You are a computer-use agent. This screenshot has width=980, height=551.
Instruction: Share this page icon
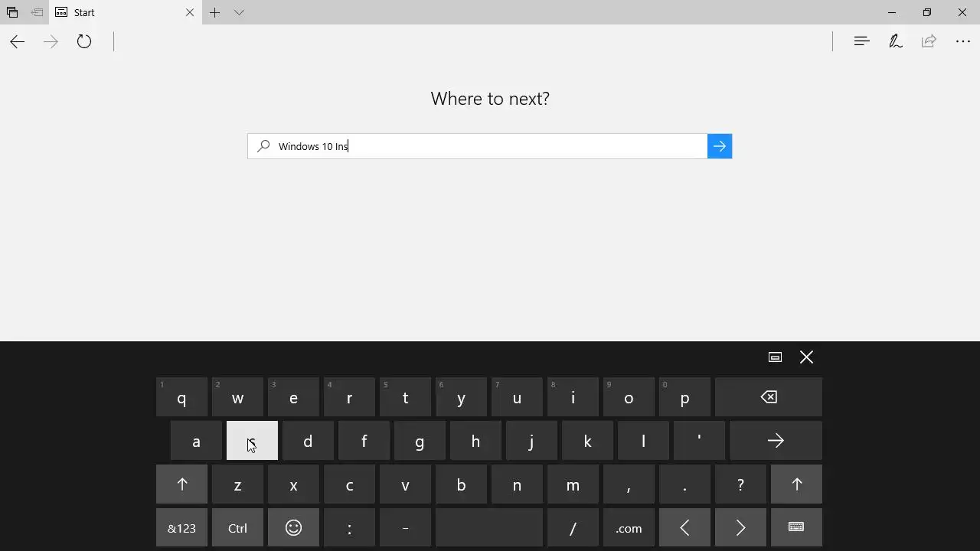pos(929,41)
